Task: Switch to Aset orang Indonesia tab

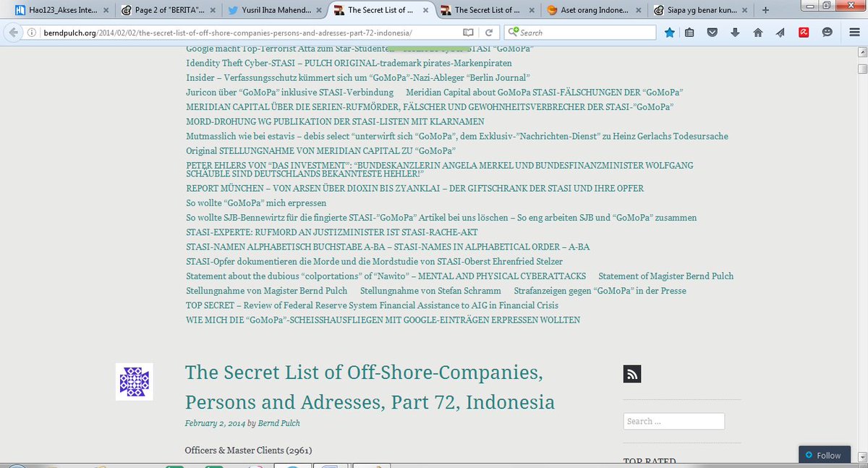Action: 594,11
